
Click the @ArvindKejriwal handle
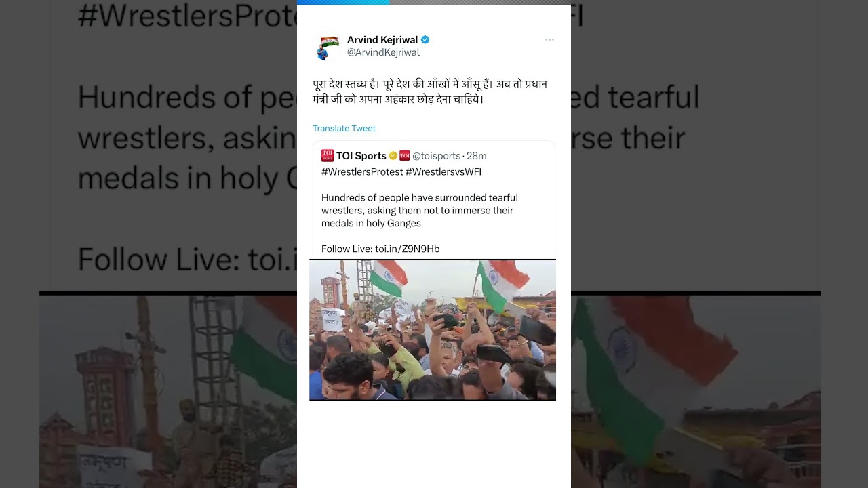383,53
